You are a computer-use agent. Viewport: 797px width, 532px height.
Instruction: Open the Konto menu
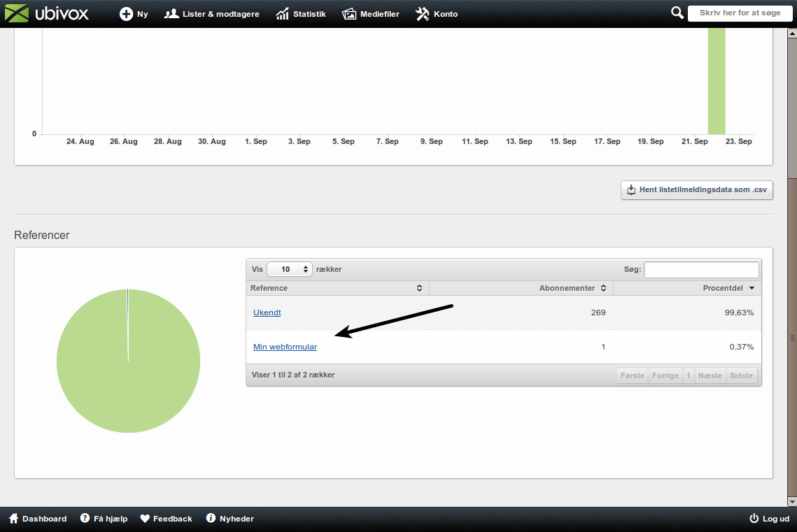tap(437, 14)
